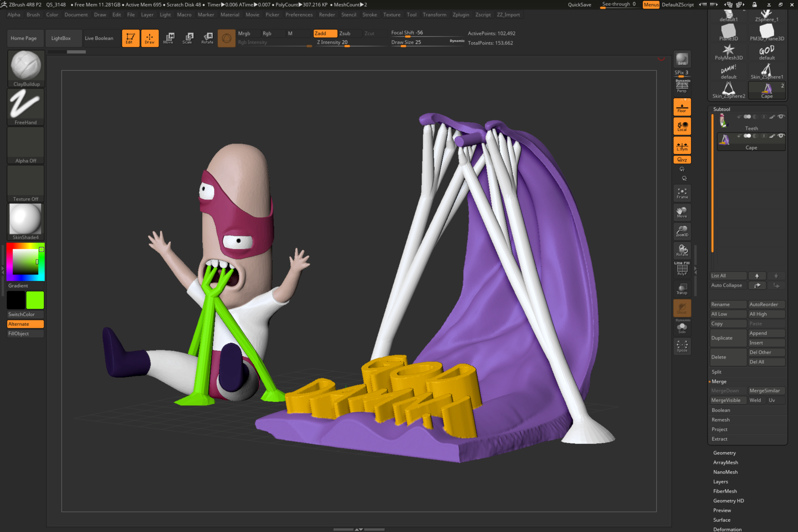This screenshot has height=532, width=798.
Task: Click the BPR render icon
Action: [682, 59]
